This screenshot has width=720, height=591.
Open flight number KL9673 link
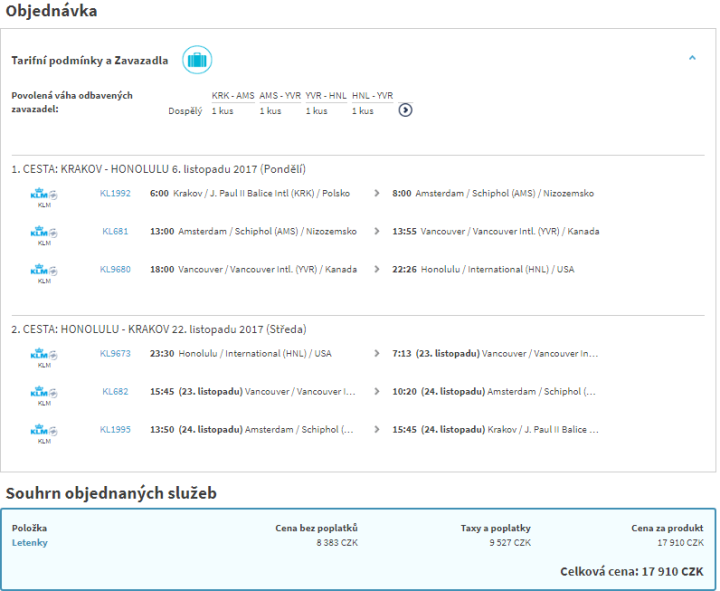(115, 353)
